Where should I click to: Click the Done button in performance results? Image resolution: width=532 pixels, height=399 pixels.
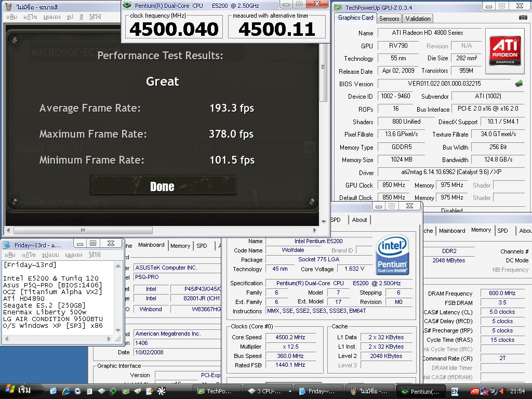tap(163, 185)
